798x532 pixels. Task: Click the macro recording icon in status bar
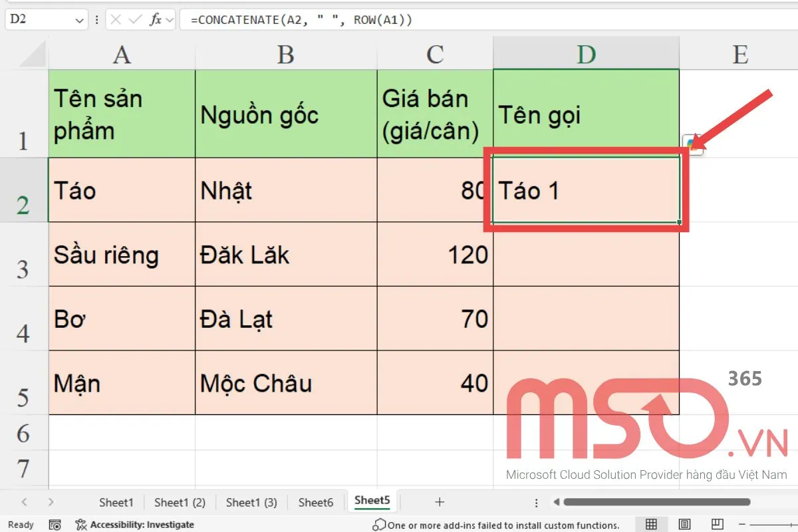point(55,525)
